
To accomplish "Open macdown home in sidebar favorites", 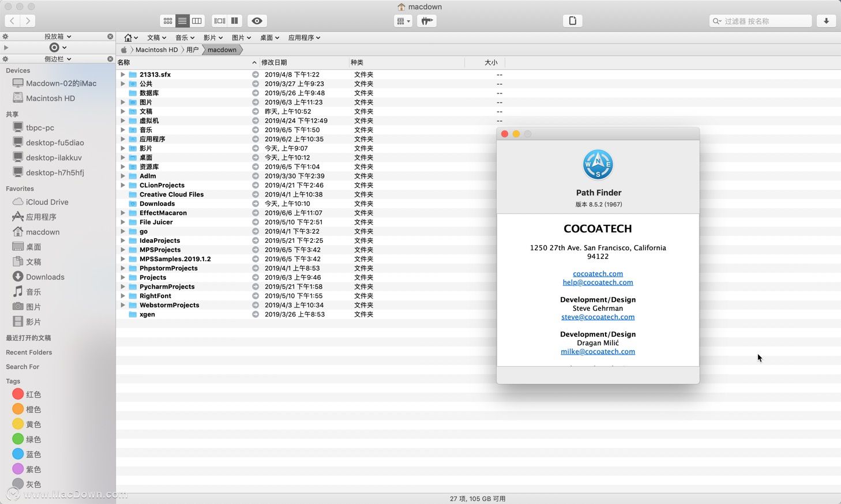I will pos(36,232).
